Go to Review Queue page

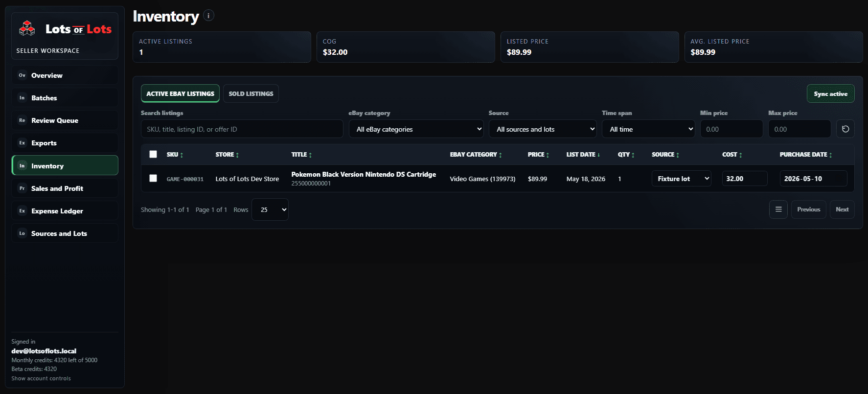click(65, 120)
